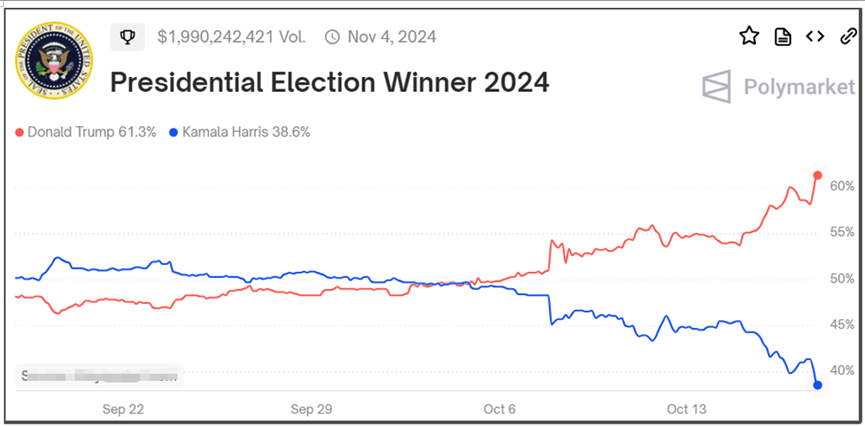Click the Nov 4, 2024 date label

tap(392, 37)
